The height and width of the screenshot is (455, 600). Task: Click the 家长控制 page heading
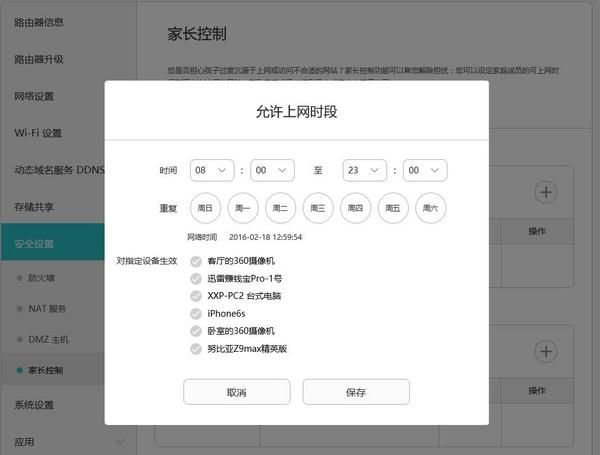pos(197,34)
